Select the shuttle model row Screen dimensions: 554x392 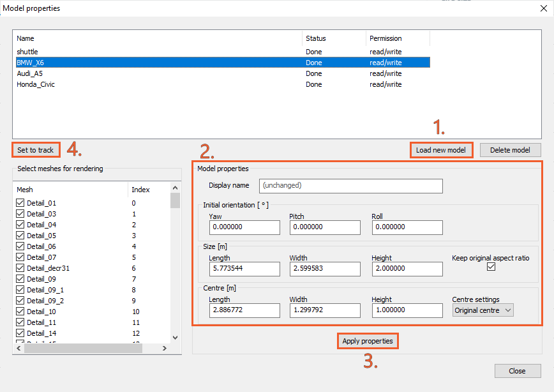[x=223, y=52]
